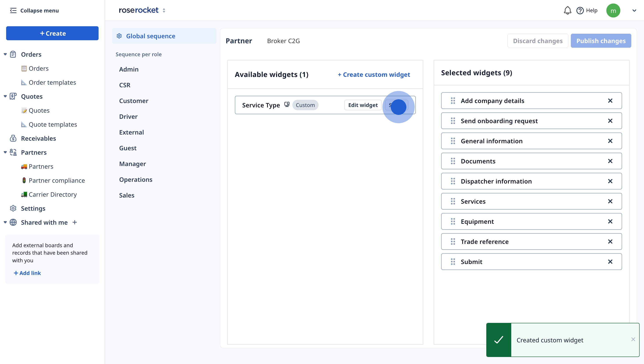Screen dimensions: 644x364
Task: Collapse the Partners sidebar group
Action: click(5, 152)
